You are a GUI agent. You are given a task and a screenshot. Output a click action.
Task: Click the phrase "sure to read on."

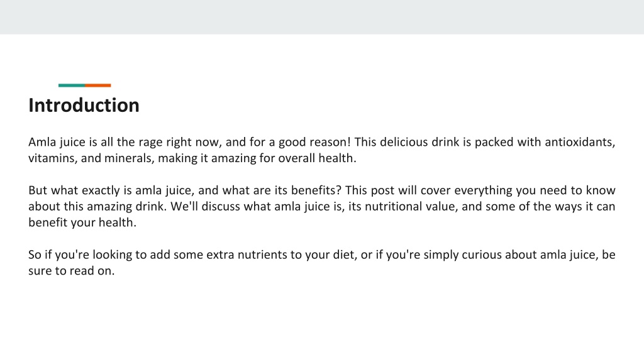[x=72, y=271]
